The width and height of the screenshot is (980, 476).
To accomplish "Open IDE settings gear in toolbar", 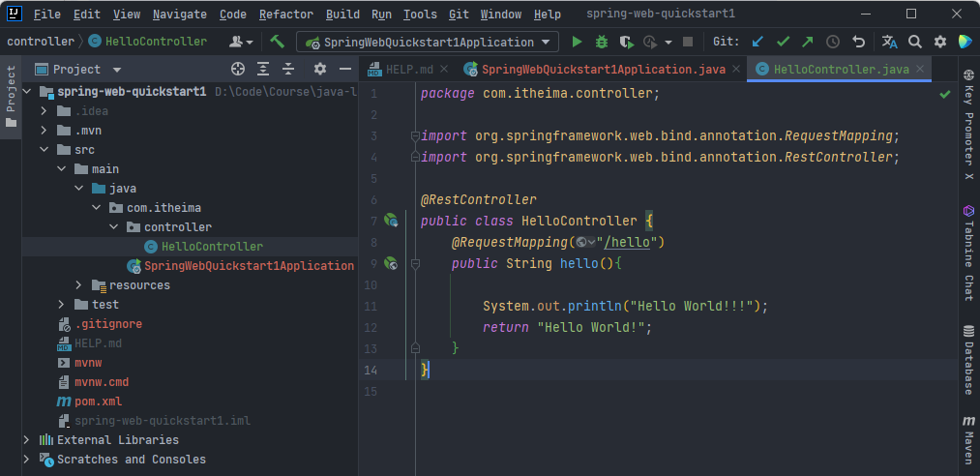I will pyautogui.click(x=940, y=42).
